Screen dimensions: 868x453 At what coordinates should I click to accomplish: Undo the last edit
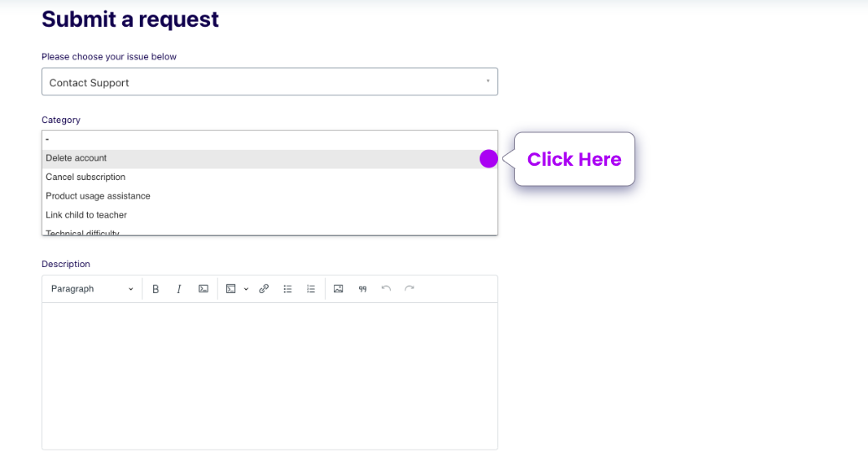click(x=386, y=289)
